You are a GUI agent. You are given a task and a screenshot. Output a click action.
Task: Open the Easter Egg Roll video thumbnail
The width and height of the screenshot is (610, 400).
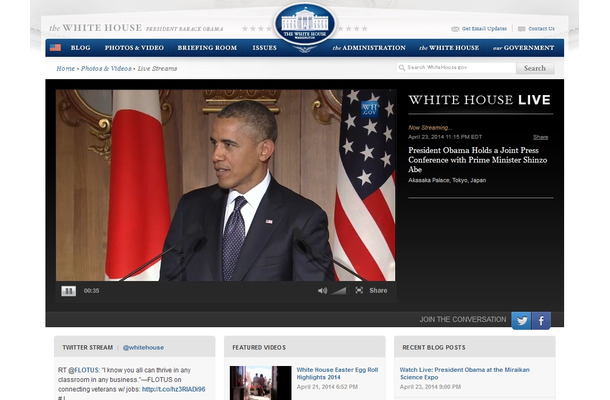point(260,383)
